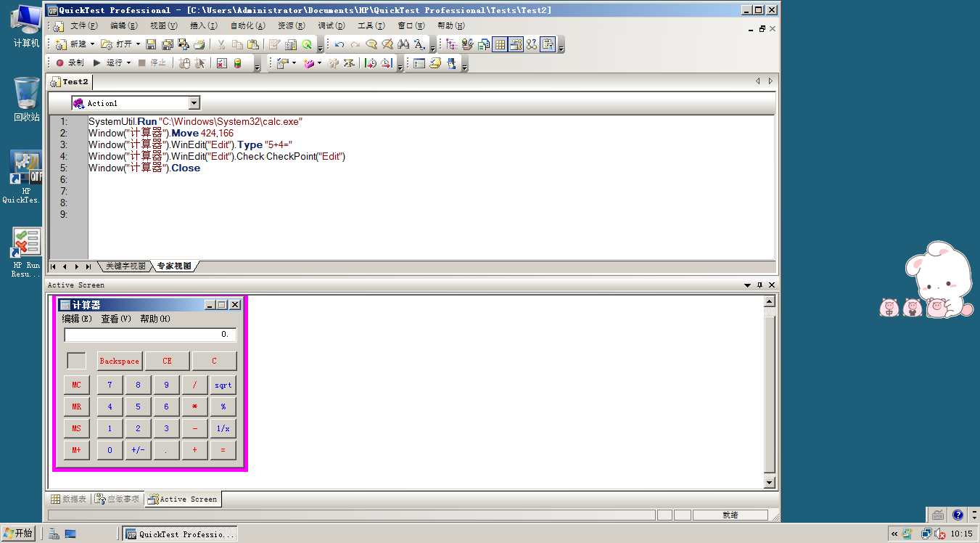The image size is (980, 543).
Task: Click the Print icon in toolbar
Action: (199, 44)
